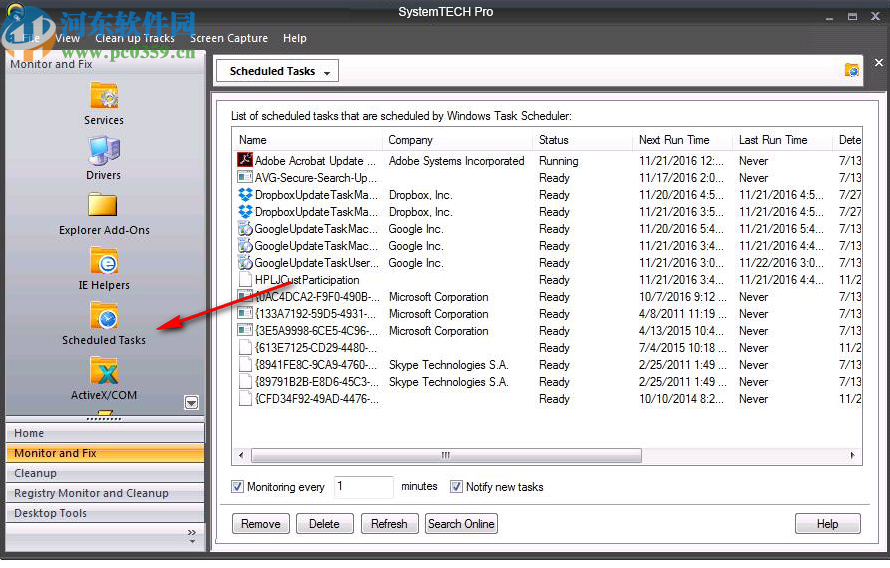Click the navigation pane chevron options
Screen dimensions: 890x568
click(x=192, y=536)
